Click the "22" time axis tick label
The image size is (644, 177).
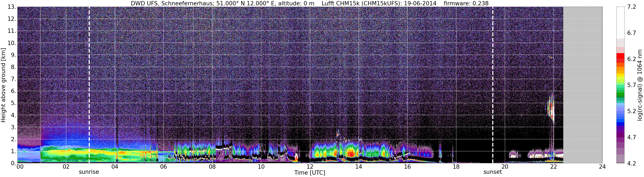pyautogui.click(x=554, y=167)
